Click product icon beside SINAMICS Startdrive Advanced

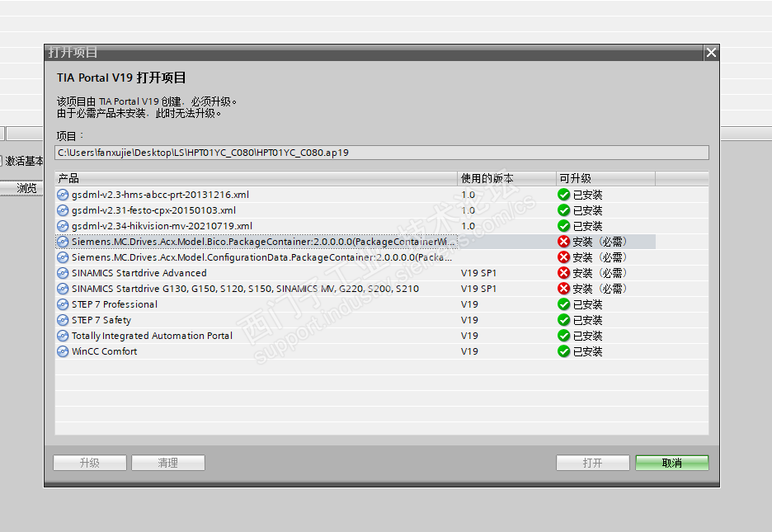[63, 273]
